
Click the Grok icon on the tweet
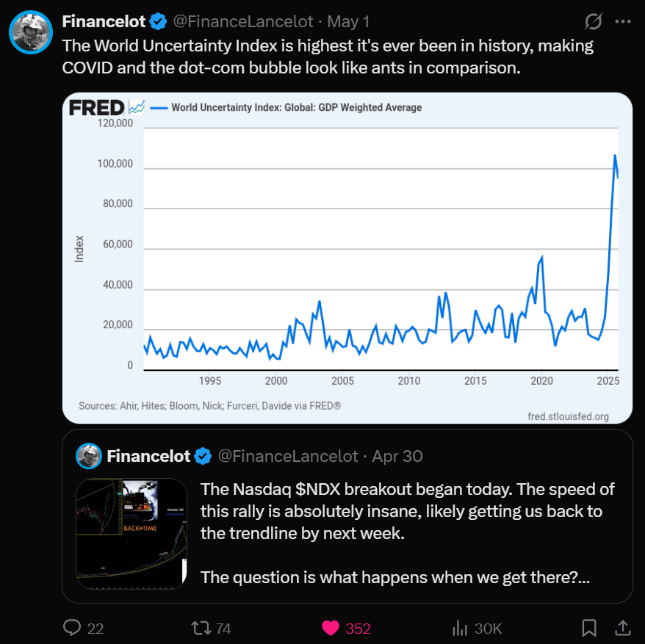pyautogui.click(x=593, y=21)
